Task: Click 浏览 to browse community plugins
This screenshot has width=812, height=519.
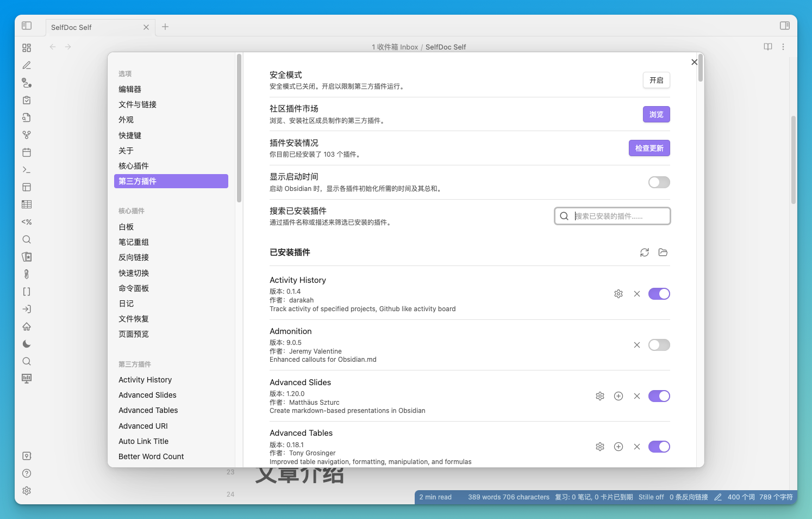Action: (x=656, y=114)
